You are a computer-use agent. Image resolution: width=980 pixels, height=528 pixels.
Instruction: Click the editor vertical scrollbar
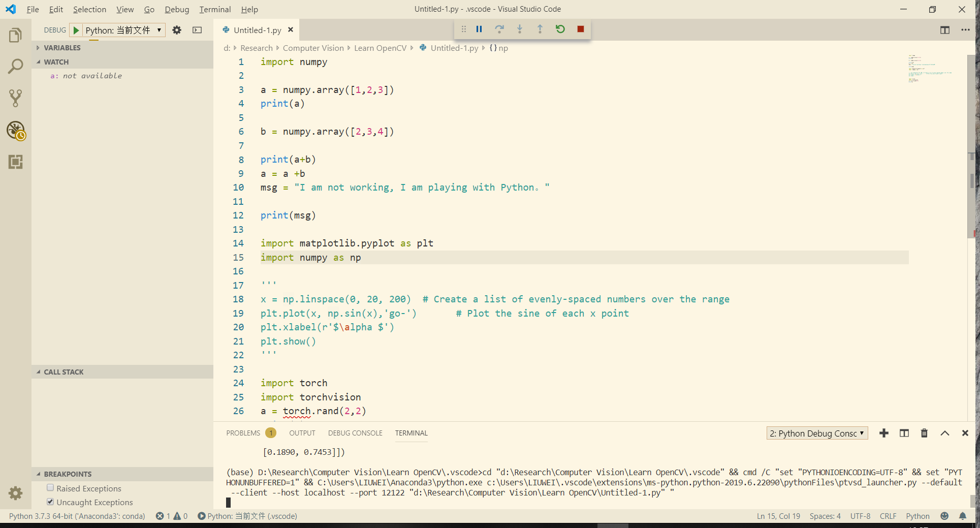(971, 146)
